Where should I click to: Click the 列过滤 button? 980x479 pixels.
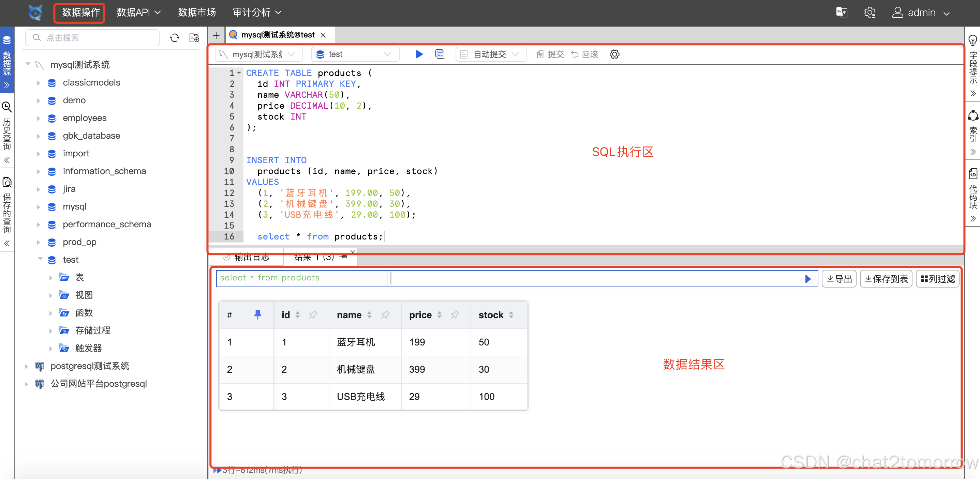click(x=937, y=279)
